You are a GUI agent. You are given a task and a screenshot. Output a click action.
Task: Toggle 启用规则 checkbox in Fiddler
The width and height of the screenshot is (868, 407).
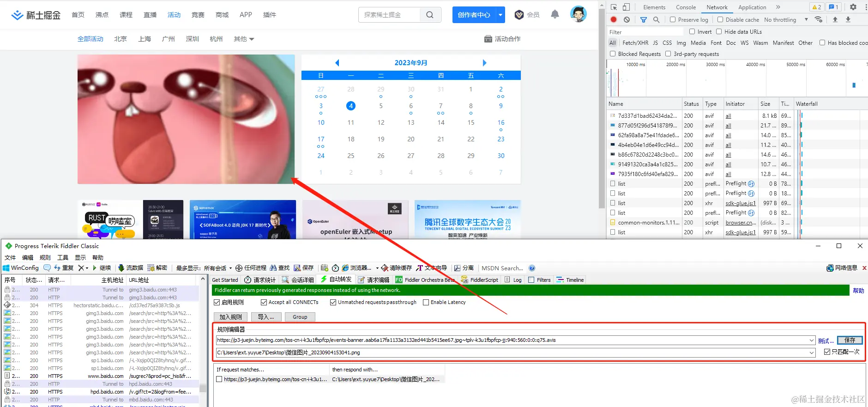pyautogui.click(x=217, y=302)
